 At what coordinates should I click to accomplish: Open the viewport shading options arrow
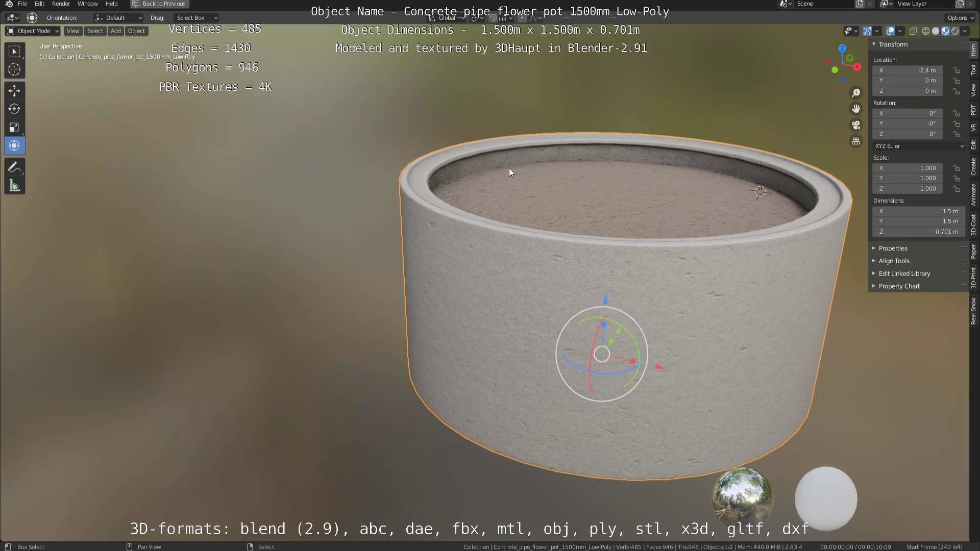pos(965,31)
